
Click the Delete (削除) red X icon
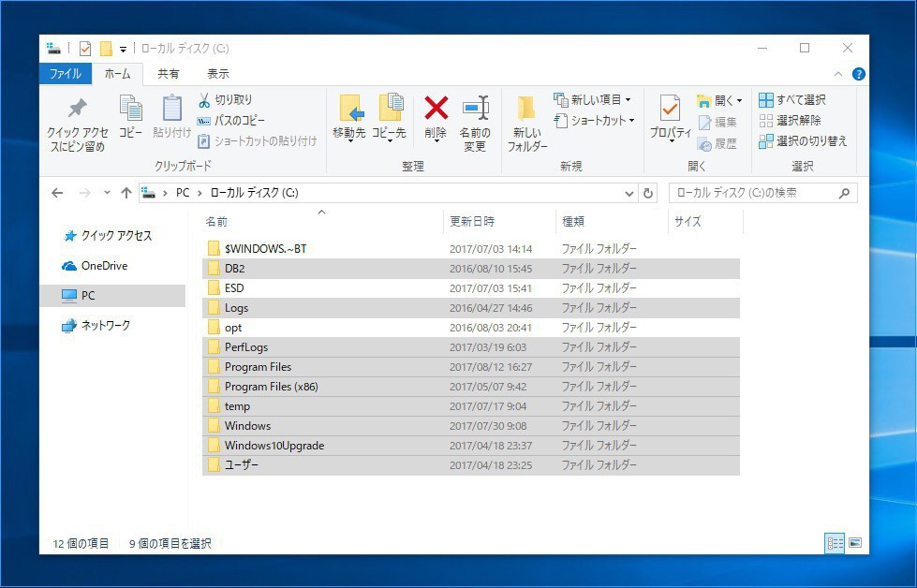[x=436, y=109]
